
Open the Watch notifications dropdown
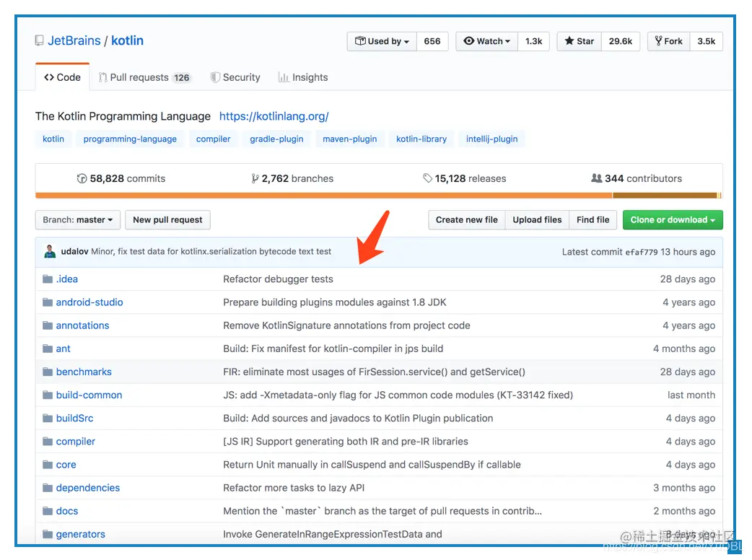tap(487, 41)
